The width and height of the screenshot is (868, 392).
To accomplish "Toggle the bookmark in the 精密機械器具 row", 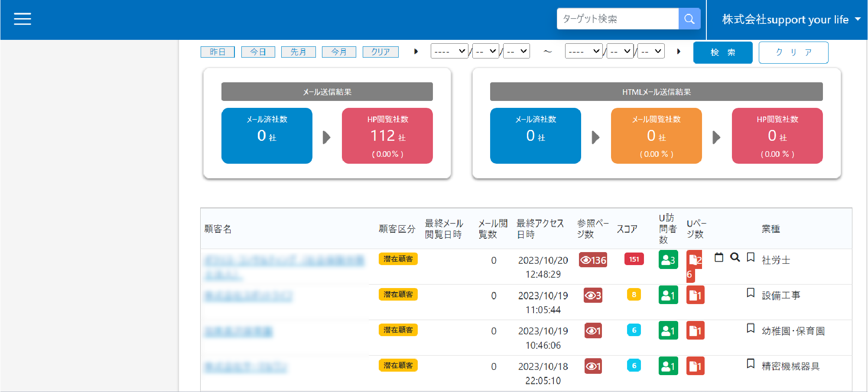I will pos(751,364).
